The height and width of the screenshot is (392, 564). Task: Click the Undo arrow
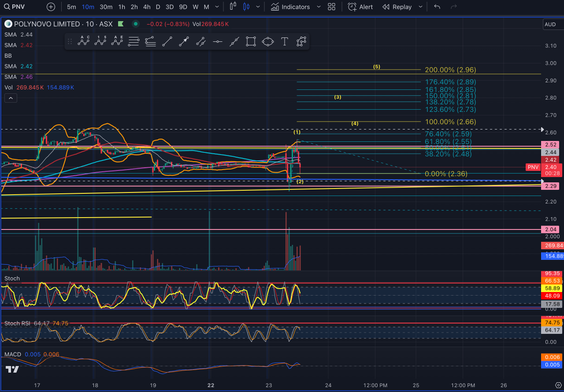click(x=437, y=7)
